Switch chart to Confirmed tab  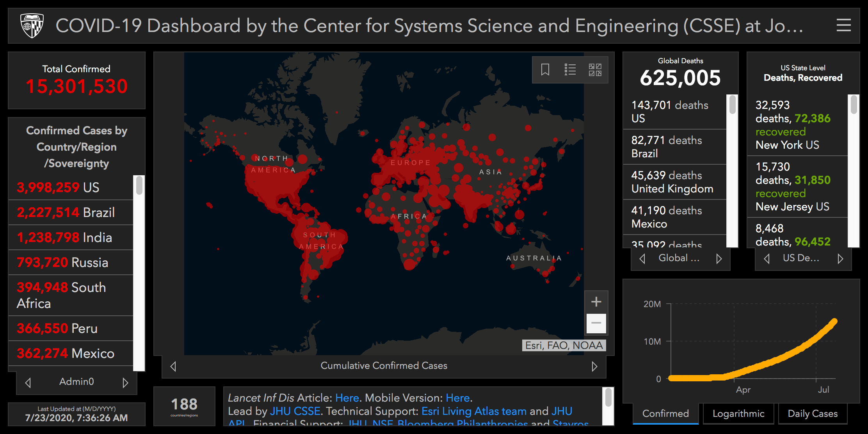[665, 414]
